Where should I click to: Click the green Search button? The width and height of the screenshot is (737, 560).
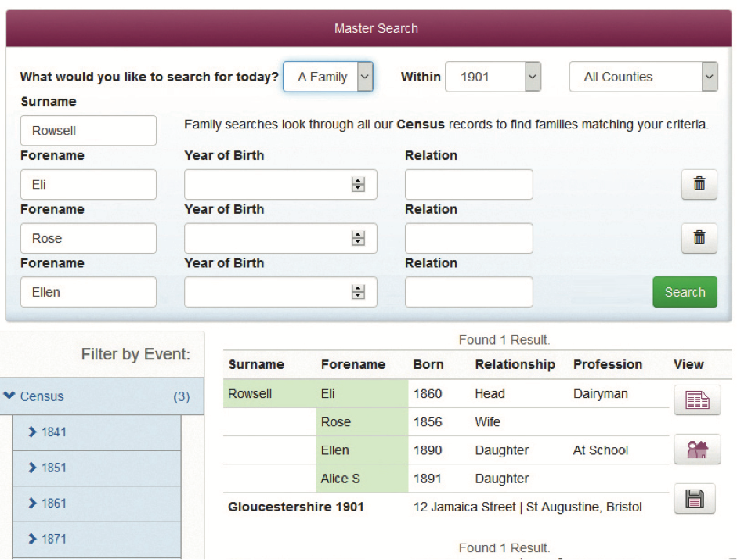coord(685,292)
